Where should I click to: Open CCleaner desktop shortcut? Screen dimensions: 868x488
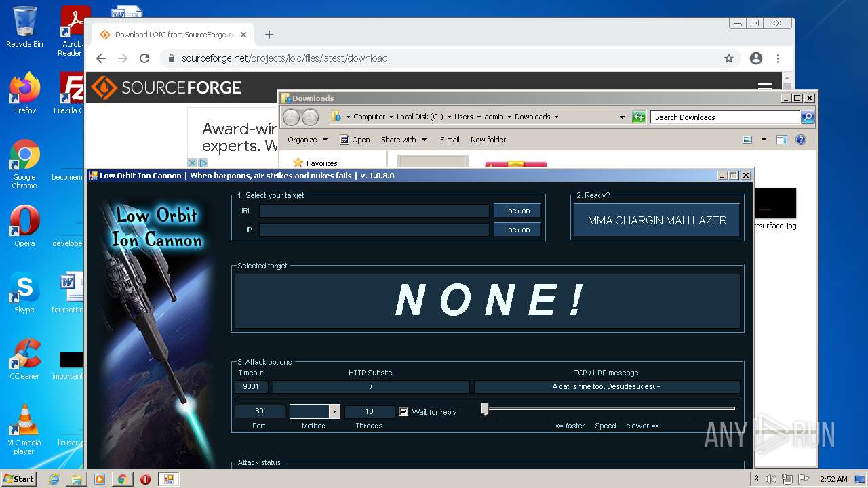click(24, 359)
